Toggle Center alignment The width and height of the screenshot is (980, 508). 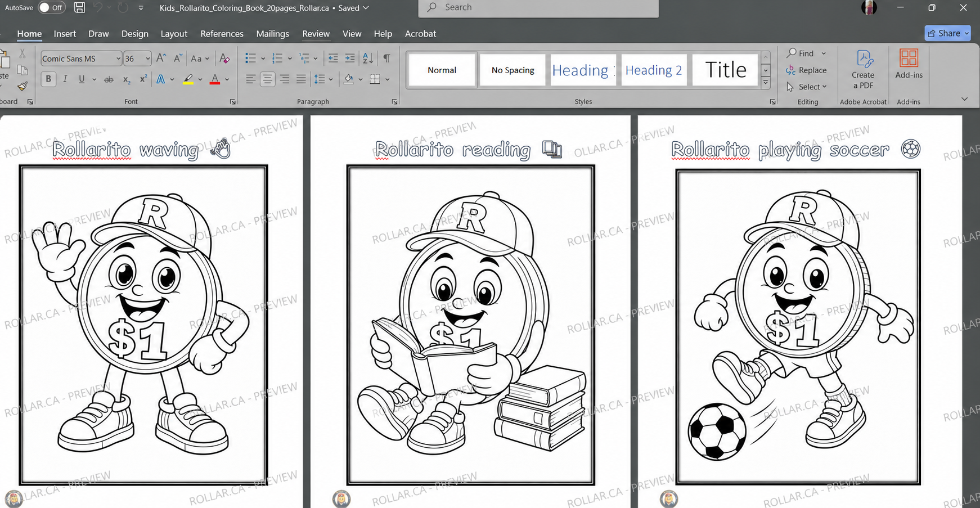pyautogui.click(x=268, y=79)
